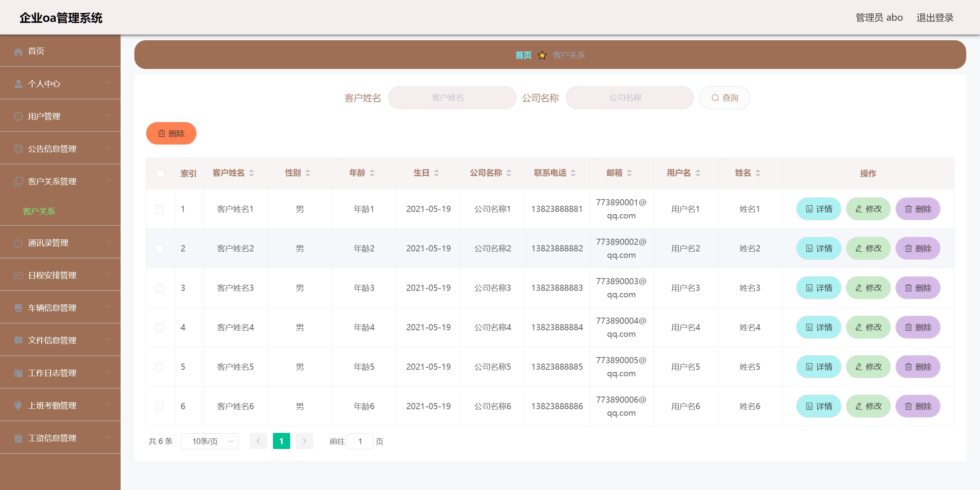980x490 pixels.
Task: Expand the 车辆信息管理 menu chevron
Action: (x=109, y=307)
